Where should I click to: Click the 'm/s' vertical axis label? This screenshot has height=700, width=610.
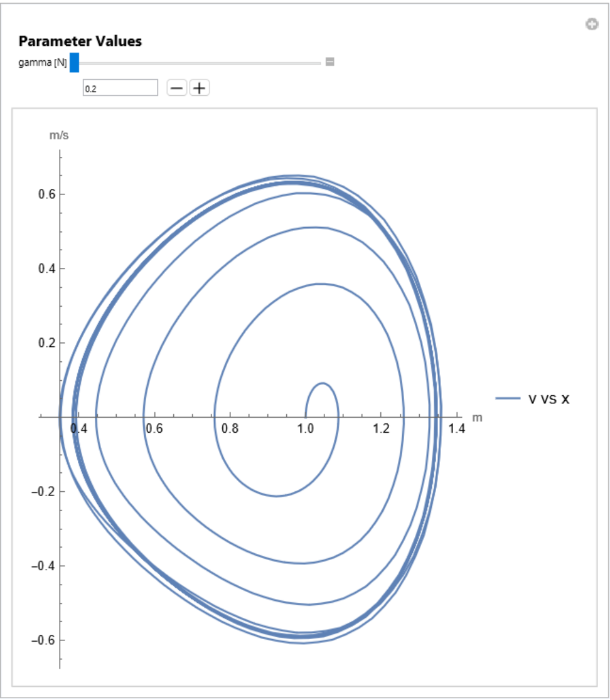[x=58, y=135]
